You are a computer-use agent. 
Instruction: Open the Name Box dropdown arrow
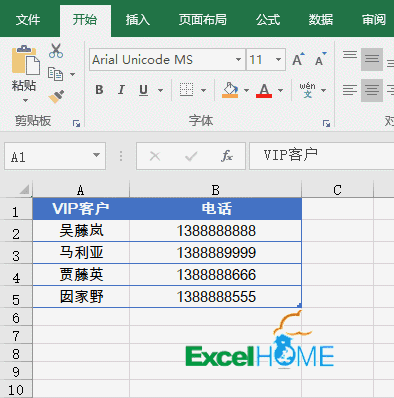[96, 155]
